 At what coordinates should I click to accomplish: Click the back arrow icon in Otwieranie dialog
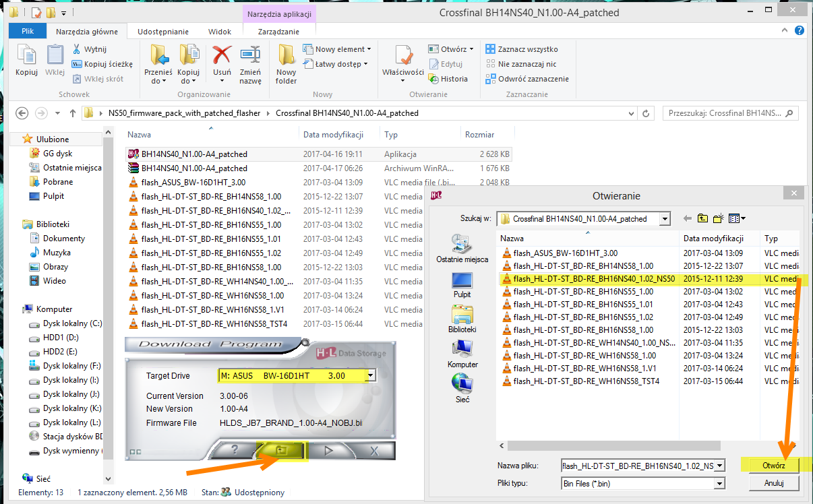(x=688, y=218)
